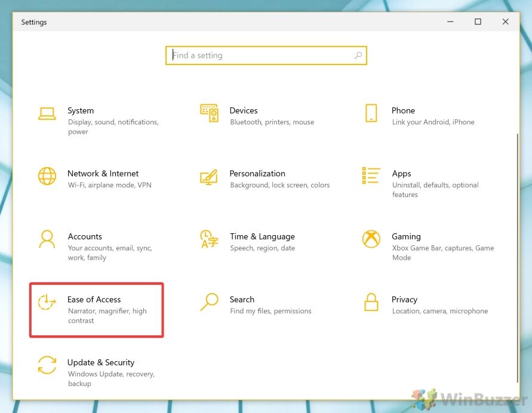The width and height of the screenshot is (532, 413).
Task: Select the Accounts person icon
Action: (47, 239)
